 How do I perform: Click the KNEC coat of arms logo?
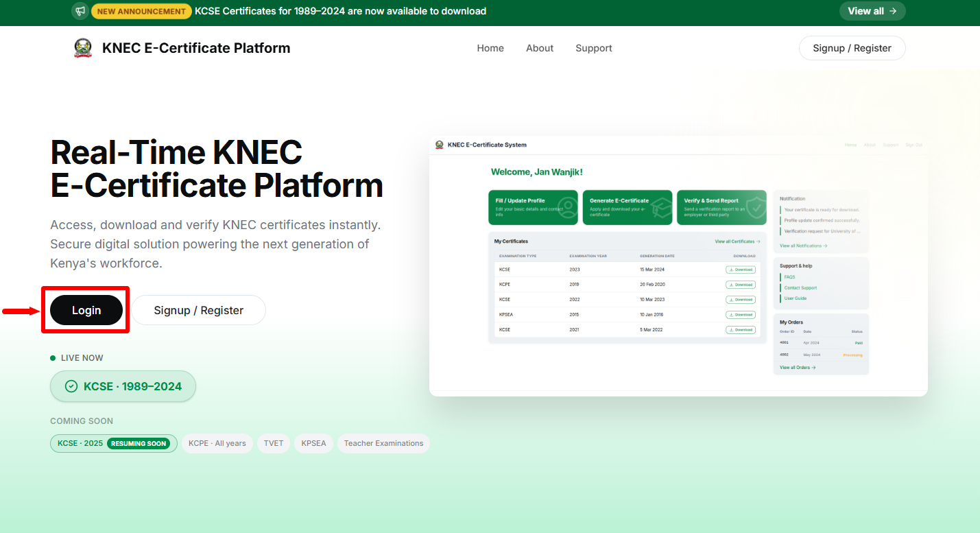point(83,48)
